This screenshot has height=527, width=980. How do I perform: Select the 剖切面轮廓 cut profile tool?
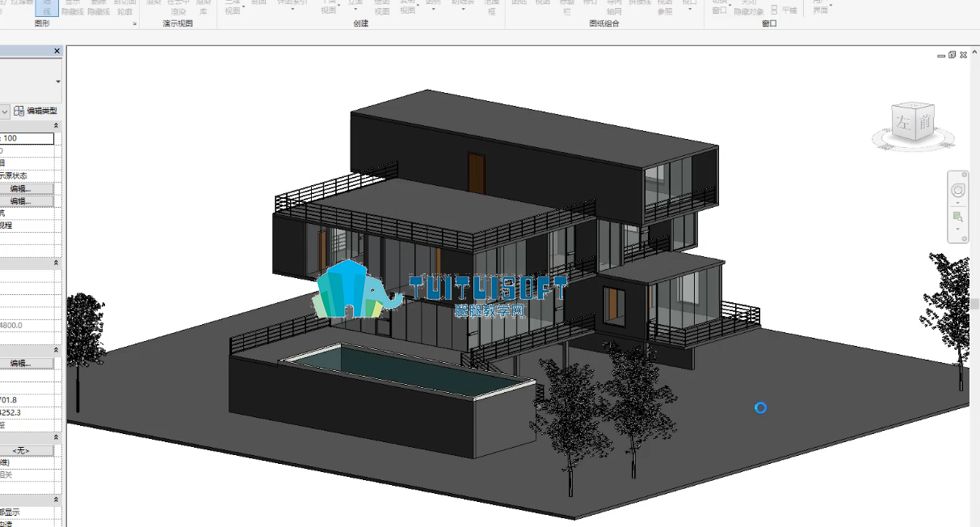pos(124,7)
